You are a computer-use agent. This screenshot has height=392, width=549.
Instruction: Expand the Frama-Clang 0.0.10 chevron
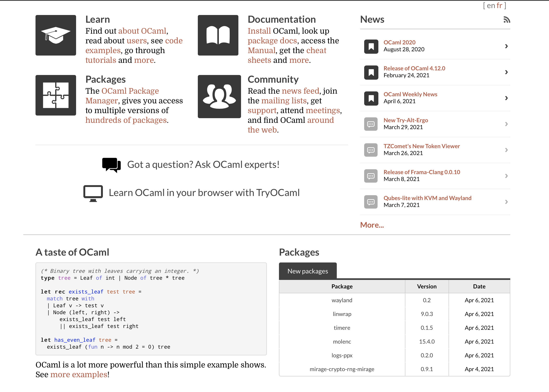pos(506,176)
